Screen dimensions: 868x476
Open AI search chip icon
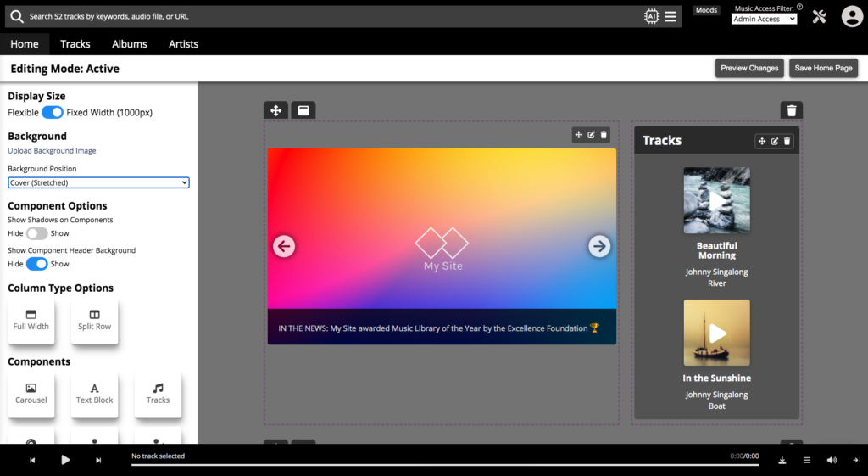(x=652, y=17)
